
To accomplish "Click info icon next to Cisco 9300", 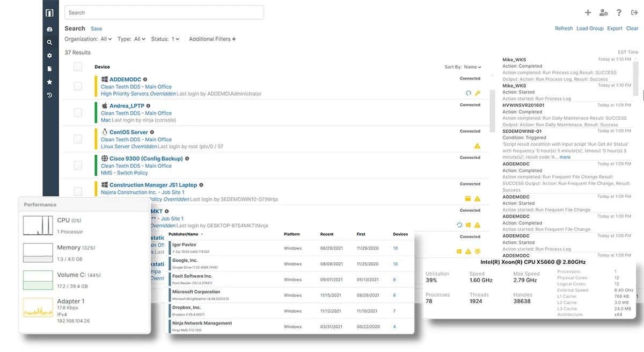I will pyautogui.click(x=187, y=159).
